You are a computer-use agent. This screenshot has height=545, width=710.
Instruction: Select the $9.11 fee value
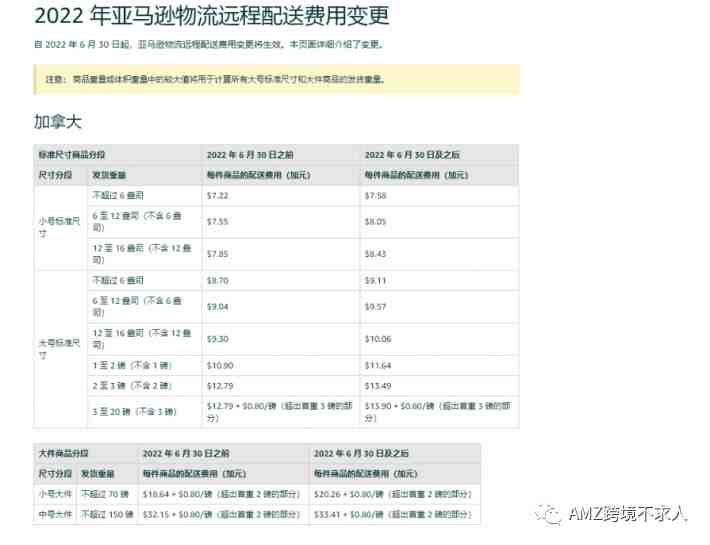click(x=375, y=281)
